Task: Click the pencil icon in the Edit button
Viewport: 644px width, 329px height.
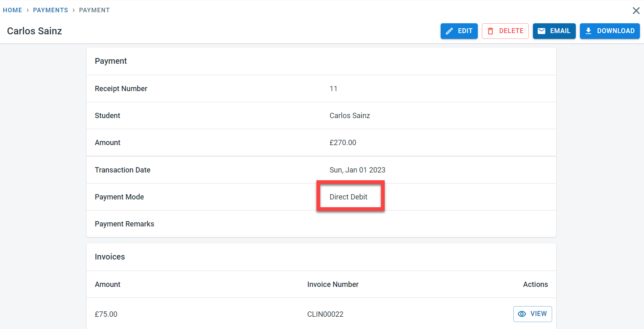Action: (x=449, y=31)
